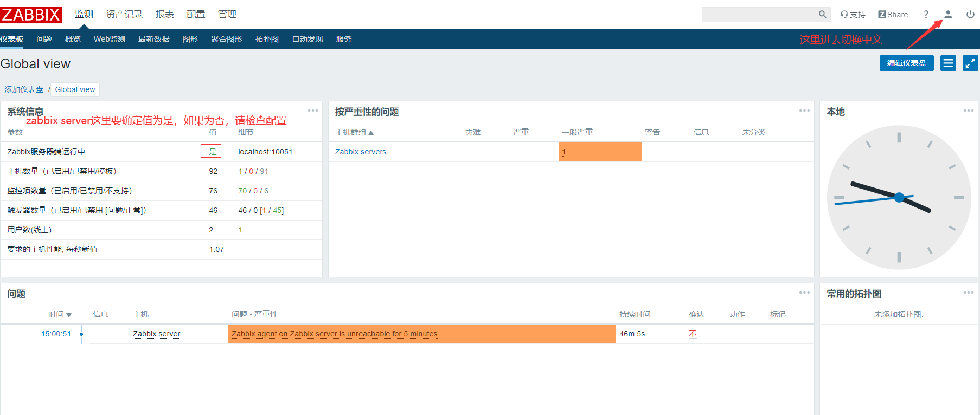Open the 本地 clock widget options menu

tap(969, 111)
